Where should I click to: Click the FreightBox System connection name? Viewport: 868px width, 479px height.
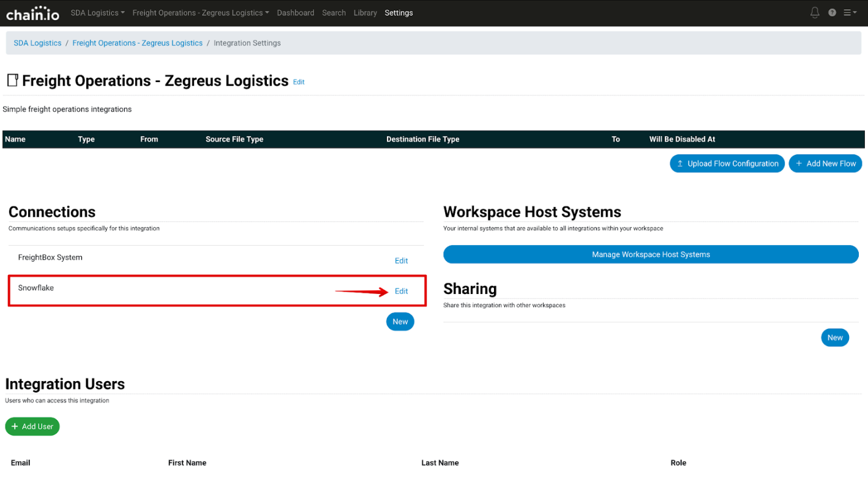point(50,258)
